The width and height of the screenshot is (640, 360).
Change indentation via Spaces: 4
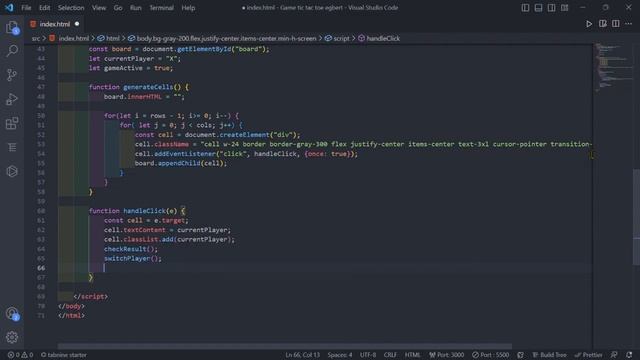click(x=340, y=355)
